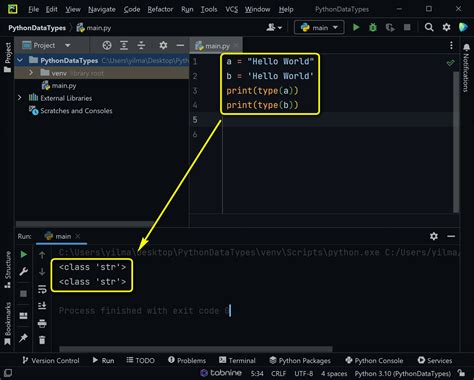The height and width of the screenshot is (380, 474).
Task: Open Python Console tool window
Action: 374,360
